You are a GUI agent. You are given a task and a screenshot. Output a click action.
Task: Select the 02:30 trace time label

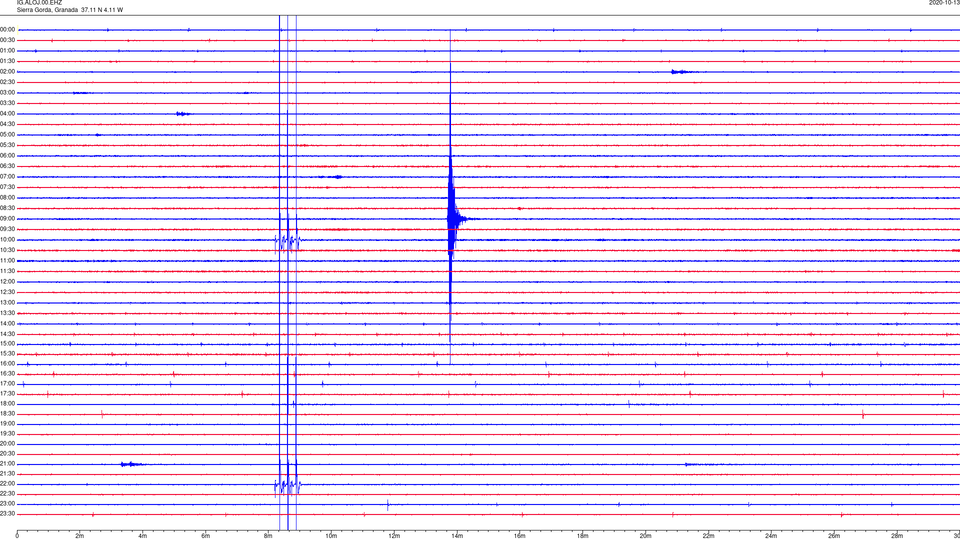[8, 82]
